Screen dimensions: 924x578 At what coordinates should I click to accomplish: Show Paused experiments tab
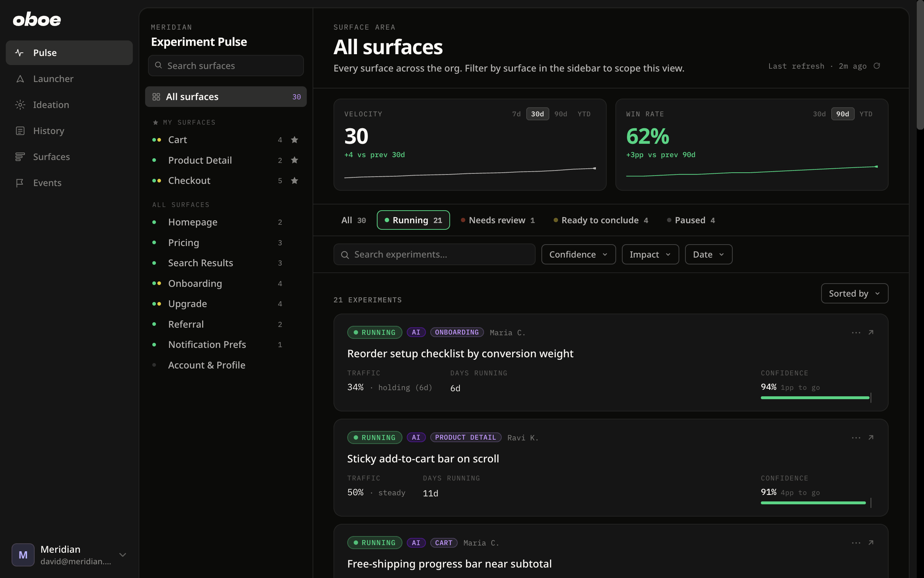tap(691, 220)
